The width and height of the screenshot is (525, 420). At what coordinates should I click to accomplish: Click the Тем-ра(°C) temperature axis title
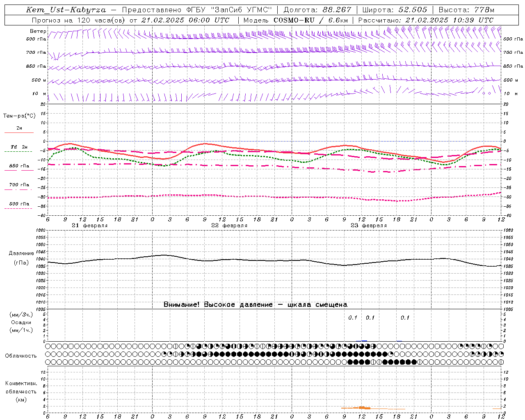pos(19,116)
